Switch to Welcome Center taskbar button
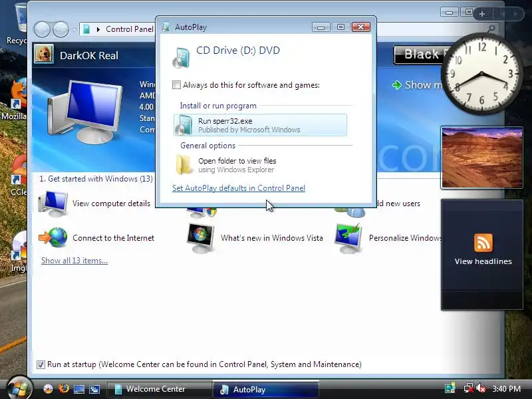 159,389
